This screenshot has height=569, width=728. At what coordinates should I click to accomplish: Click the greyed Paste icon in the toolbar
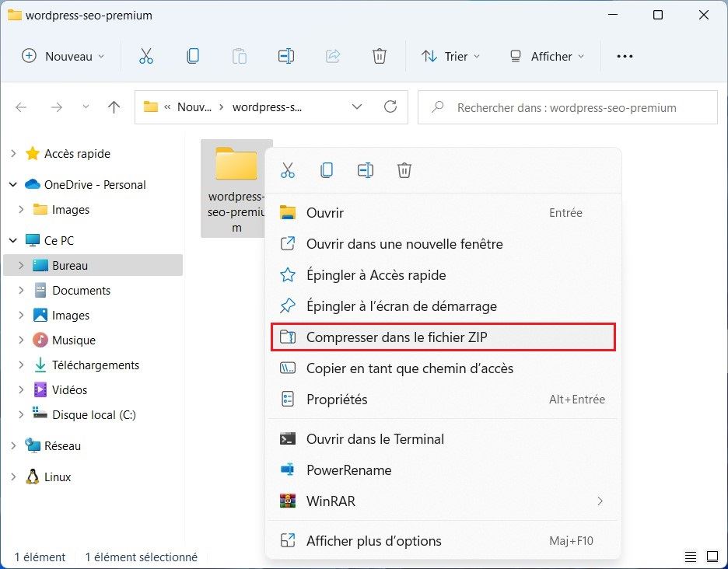(239, 56)
